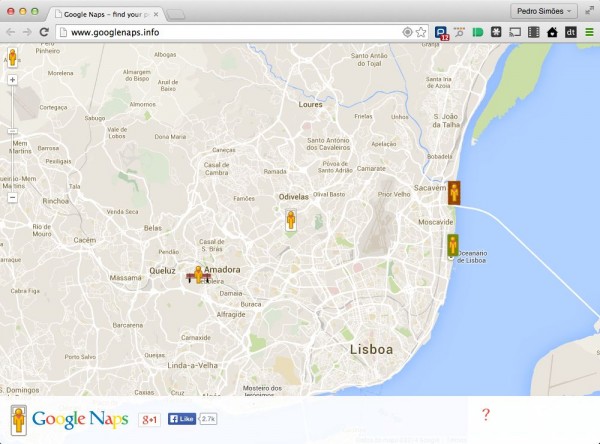Screen dimensions: 600x444
Task: Open a new tab
Action: tap(176, 15)
